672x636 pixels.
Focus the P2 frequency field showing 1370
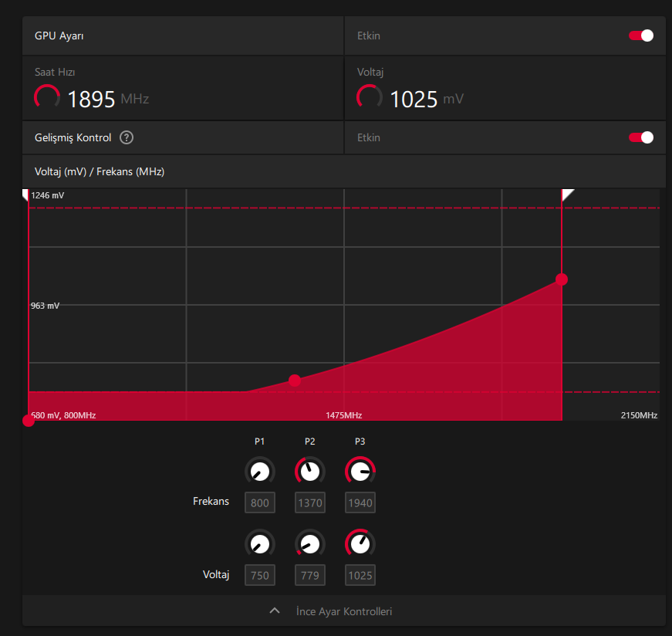310,502
